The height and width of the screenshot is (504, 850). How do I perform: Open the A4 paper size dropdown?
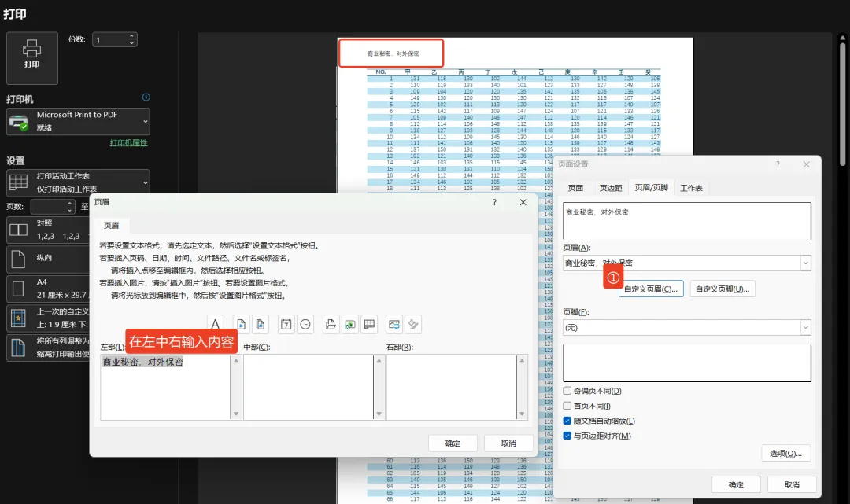tap(48, 289)
